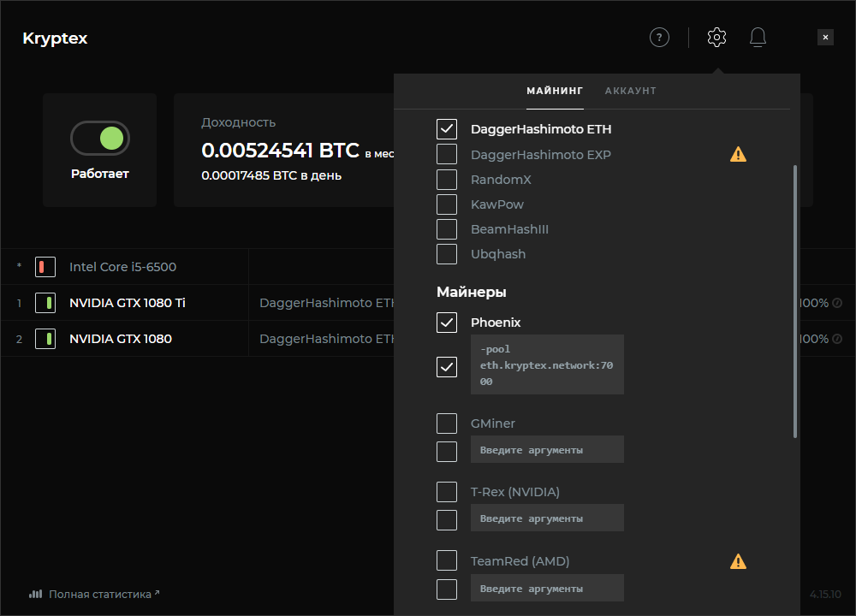Image resolution: width=856 pixels, height=616 pixels.
Task: Open the Полная статистика link
Action: pos(100,594)
